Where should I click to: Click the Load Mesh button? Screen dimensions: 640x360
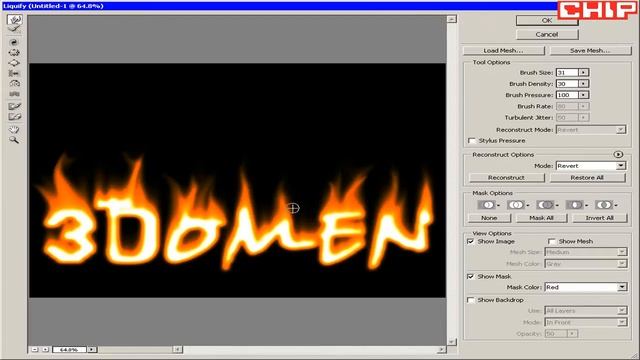503,51
